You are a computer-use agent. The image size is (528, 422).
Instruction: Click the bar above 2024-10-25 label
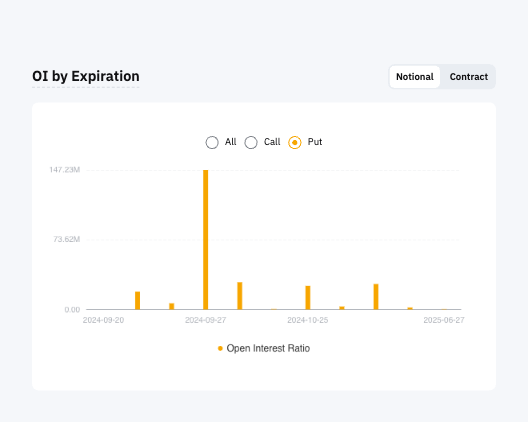point(308,298)
